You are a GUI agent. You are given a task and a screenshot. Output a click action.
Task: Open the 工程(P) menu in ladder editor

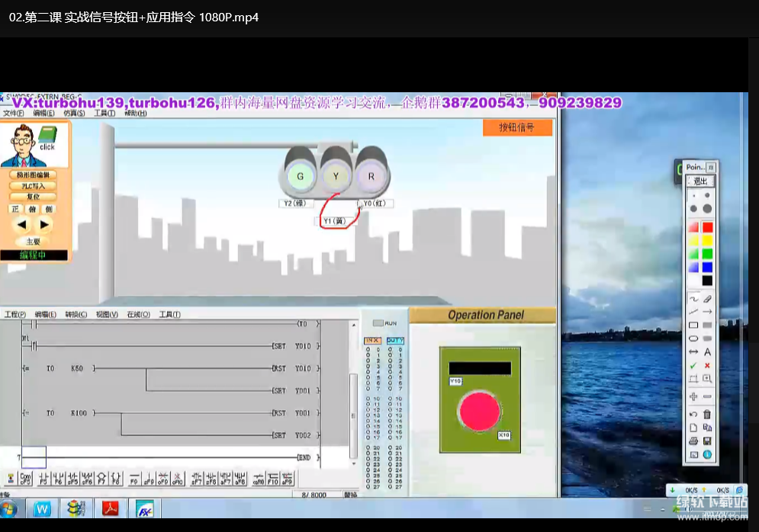pyautogui.click(x=14, y=314)
